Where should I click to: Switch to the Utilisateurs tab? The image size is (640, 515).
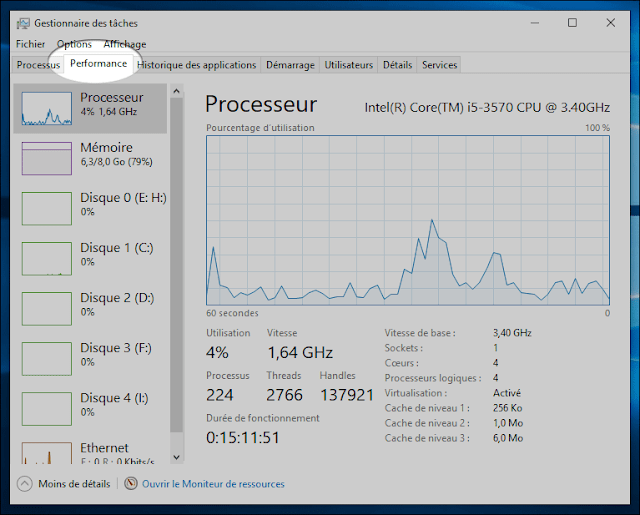pos(349,65)
